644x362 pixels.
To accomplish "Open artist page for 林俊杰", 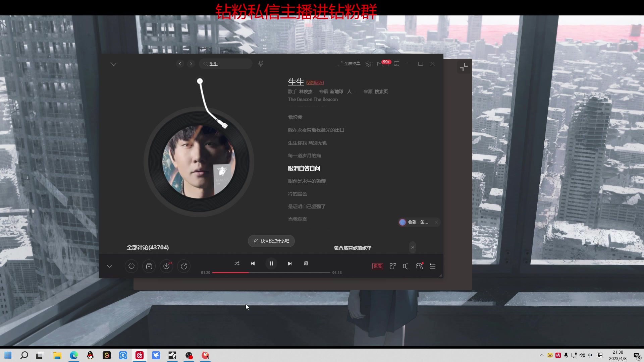I will pyautogui.click(x=306, y=92).
